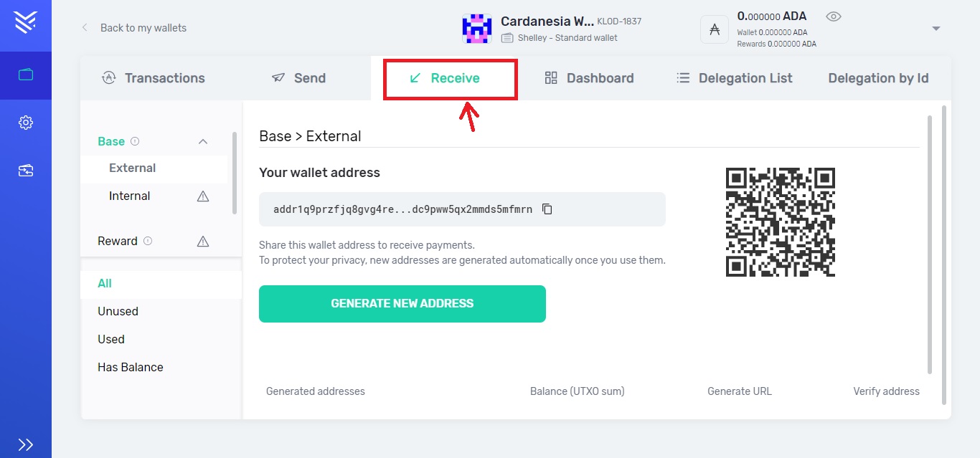Filter addresses by Has Balance
The width and height of the screenshot is (980, 458).
131,367
